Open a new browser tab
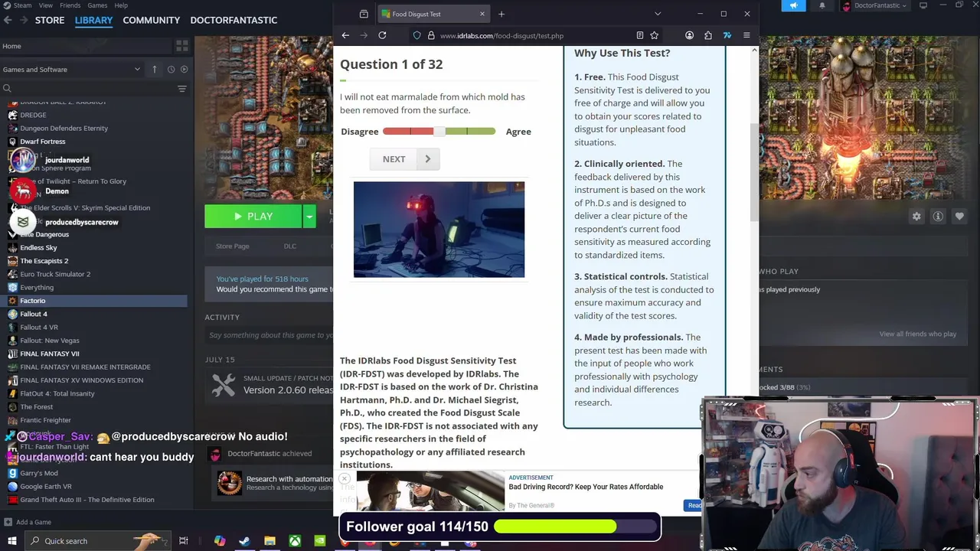 (501, 14)
